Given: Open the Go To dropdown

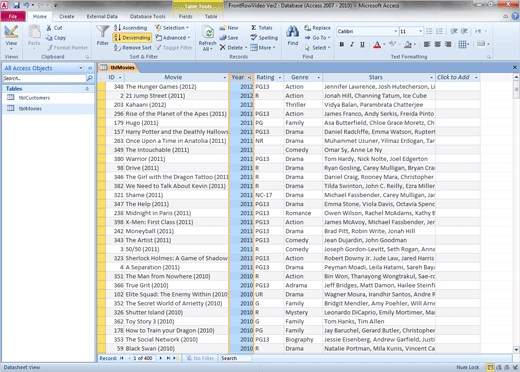Looking at the screenshot, I should [317, 38].
